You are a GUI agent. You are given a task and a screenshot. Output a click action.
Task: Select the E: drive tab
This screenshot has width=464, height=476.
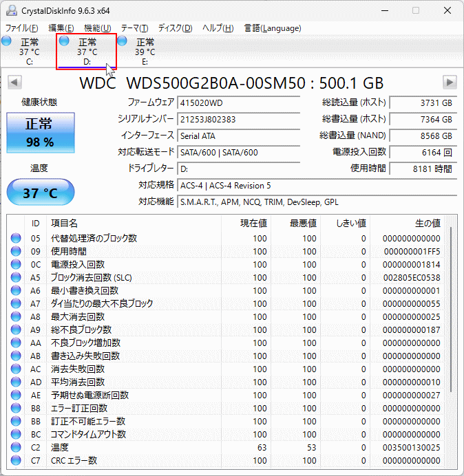[145, 51]
